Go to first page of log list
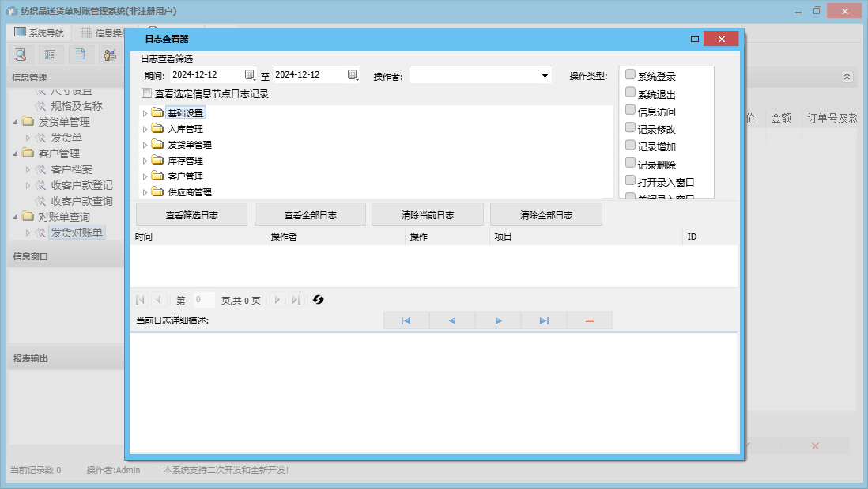 (x=140, y=300)
